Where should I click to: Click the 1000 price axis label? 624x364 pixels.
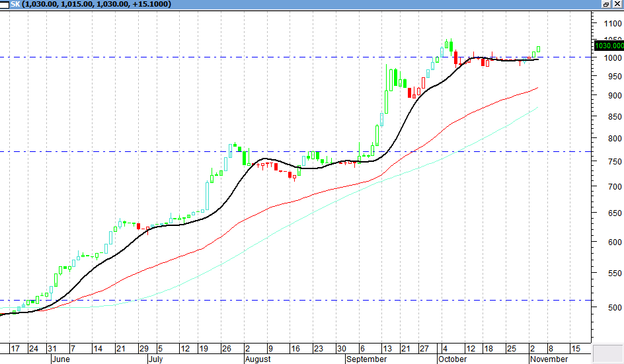tap(613, 57)
